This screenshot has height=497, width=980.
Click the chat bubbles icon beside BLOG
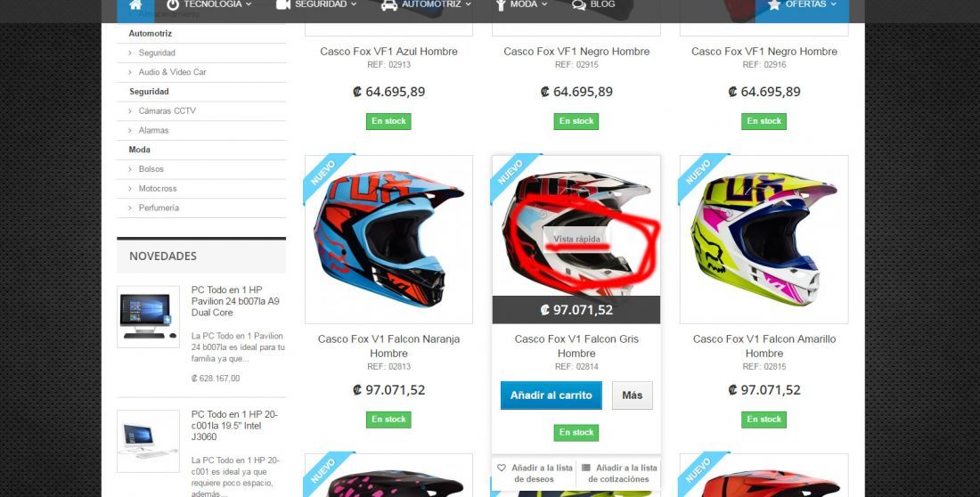tap(579, 5)
